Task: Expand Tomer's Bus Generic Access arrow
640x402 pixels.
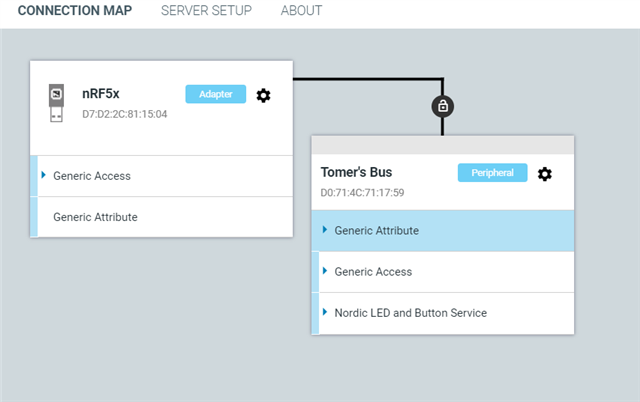Action: pos(325,271)
